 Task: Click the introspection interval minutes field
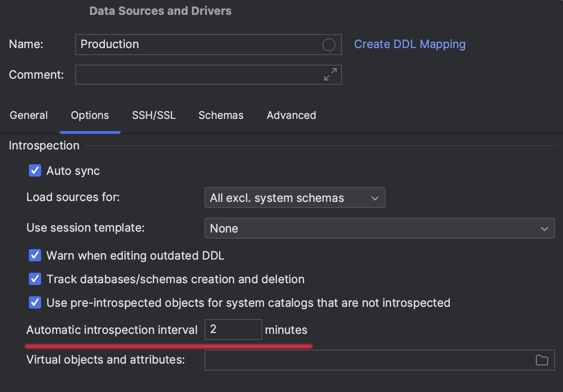click(233, 330)
